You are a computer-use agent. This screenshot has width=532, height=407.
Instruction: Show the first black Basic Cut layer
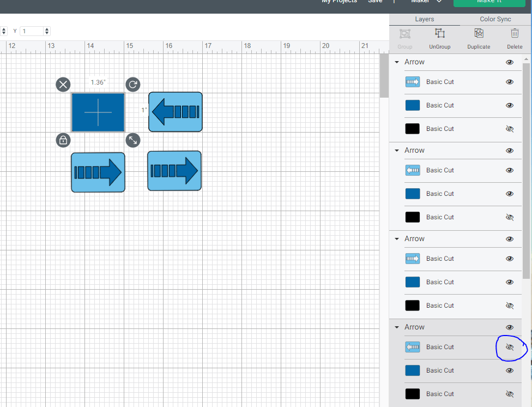[510, 129]
